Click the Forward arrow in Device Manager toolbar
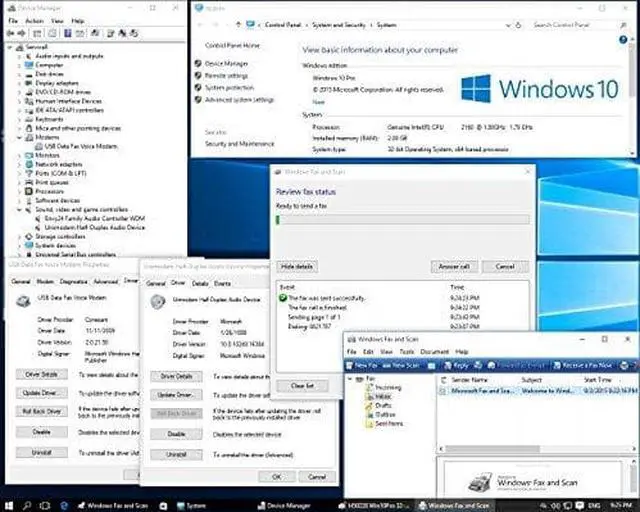Image resolution: width=640 pixels, height=512 pixels. click(21, 33)
